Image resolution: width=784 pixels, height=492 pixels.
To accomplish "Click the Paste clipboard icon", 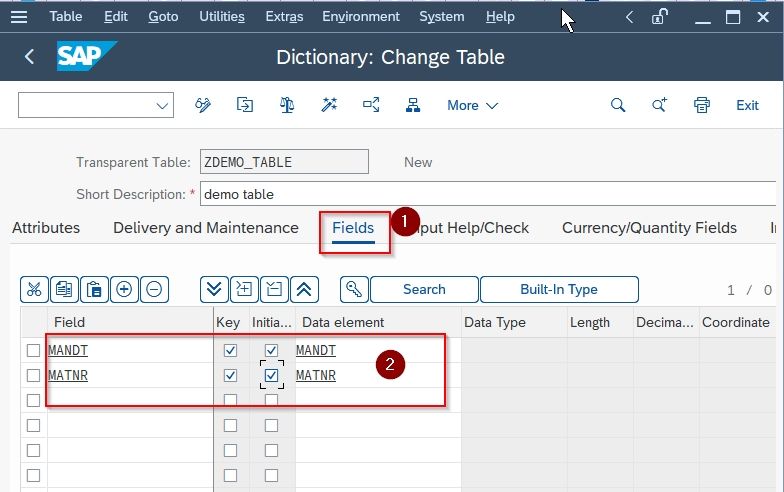I will coord(94,290).
